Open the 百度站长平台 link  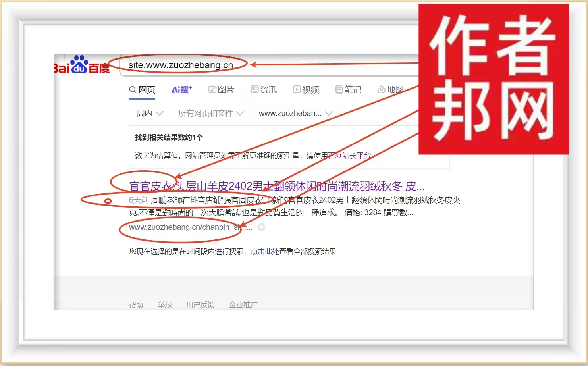(349, 156)
